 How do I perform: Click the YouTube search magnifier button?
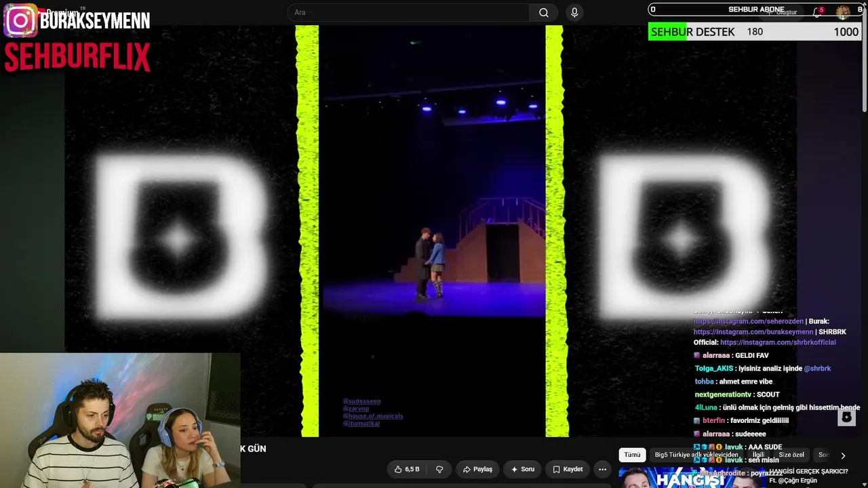544,12
